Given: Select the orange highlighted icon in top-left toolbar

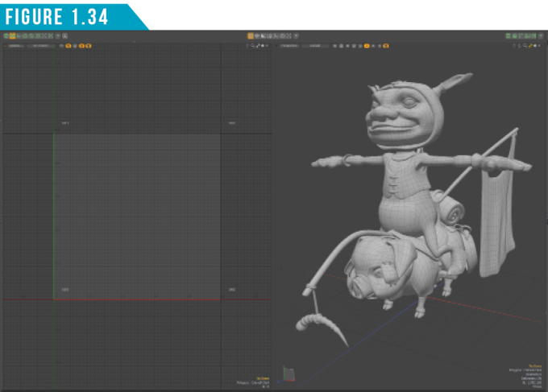Looking at the screenshot, I should (13, 36).
